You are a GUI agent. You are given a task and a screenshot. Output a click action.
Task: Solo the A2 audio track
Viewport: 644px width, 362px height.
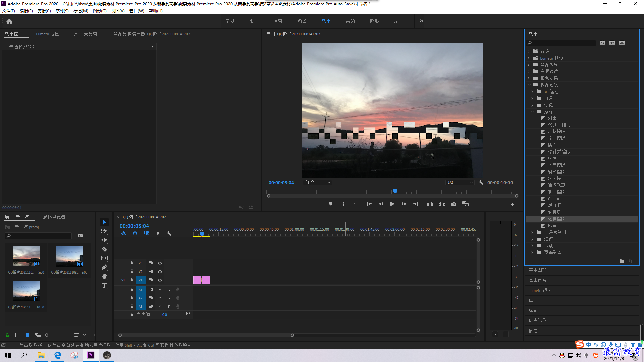point(169,298)
